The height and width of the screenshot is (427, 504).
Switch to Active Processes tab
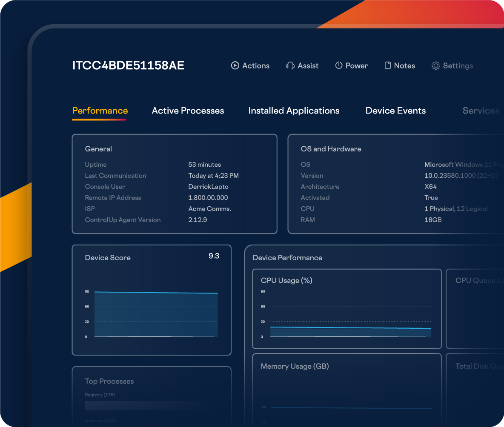tap(188, 111)
